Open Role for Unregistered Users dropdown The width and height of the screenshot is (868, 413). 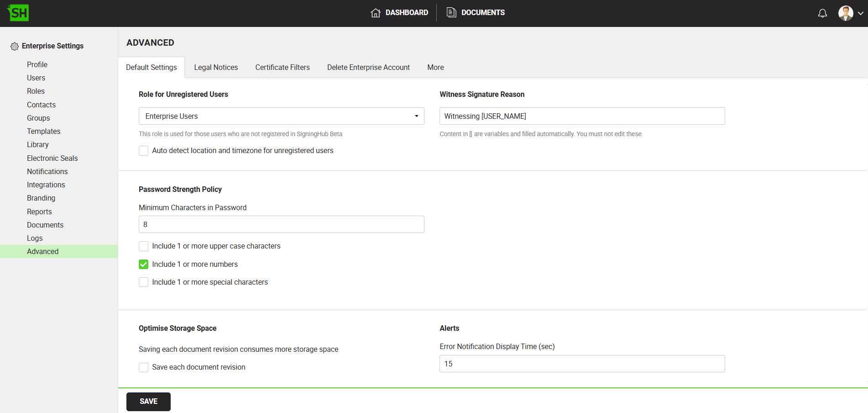281,116
